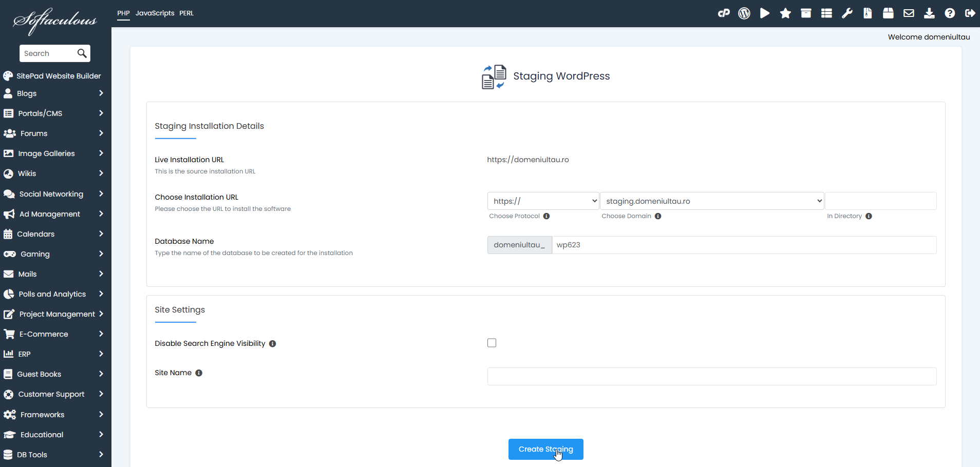Click the info icon beside In Directory

[869, 216]
